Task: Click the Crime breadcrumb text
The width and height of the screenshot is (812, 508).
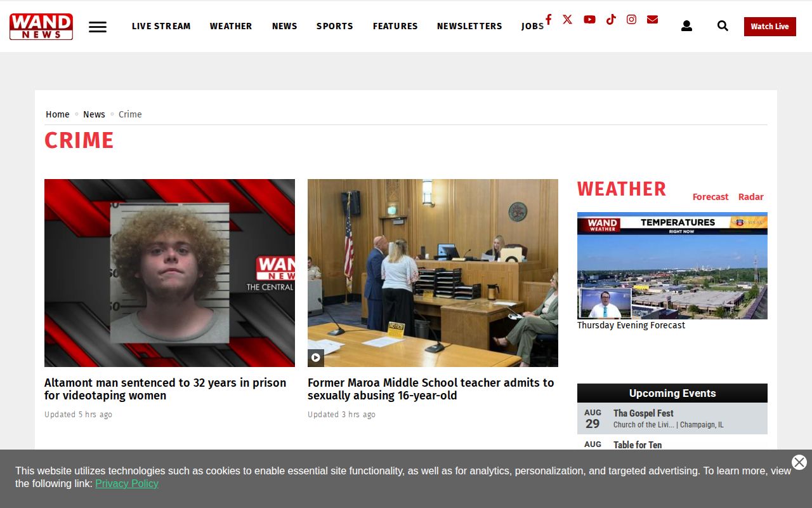Action: (x=130, y=114)
